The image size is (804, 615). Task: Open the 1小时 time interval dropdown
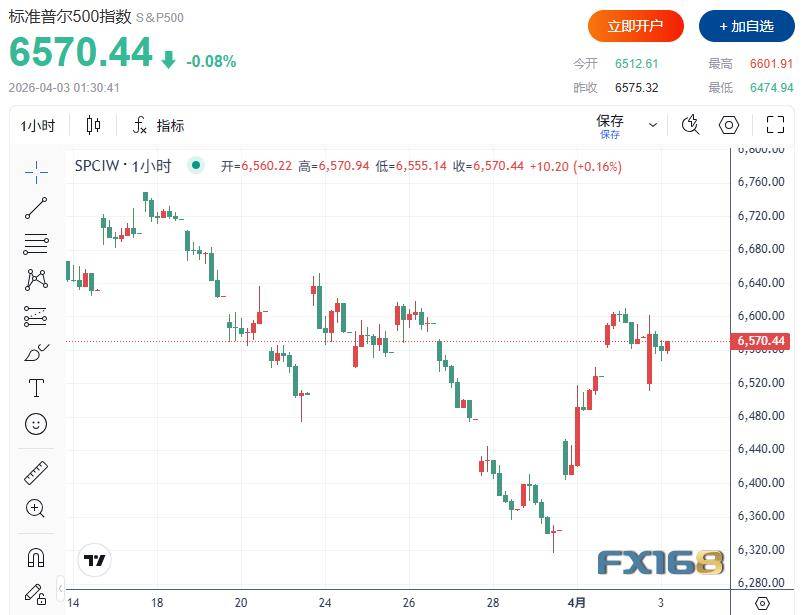tap(38, 125)
